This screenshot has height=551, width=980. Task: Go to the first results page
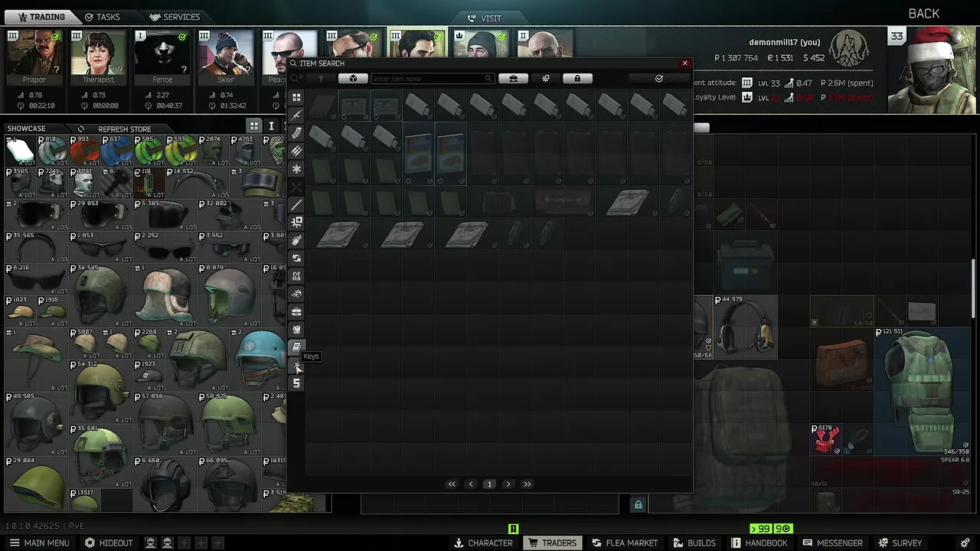pyautogui.click(x=452, y=484)
